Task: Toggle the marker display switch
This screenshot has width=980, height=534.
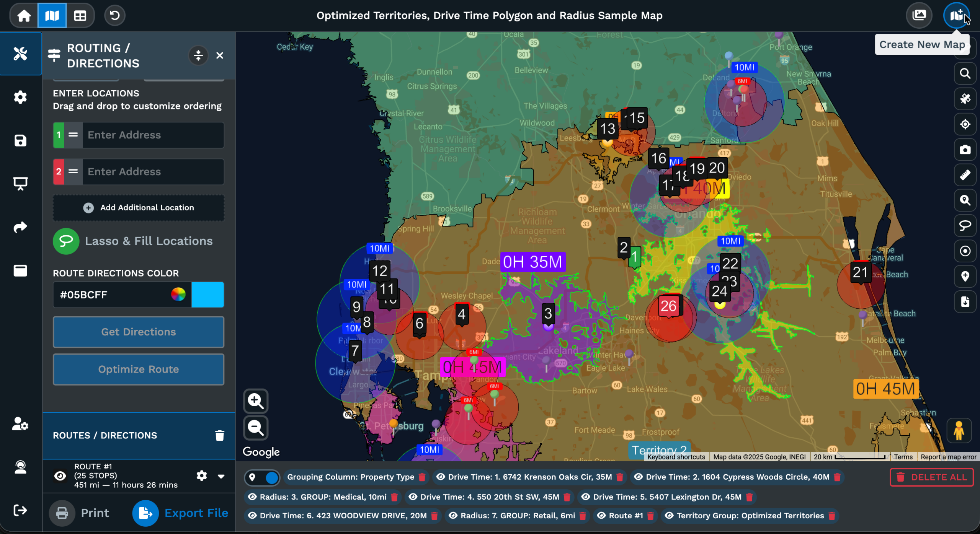Action: (262, 477)
